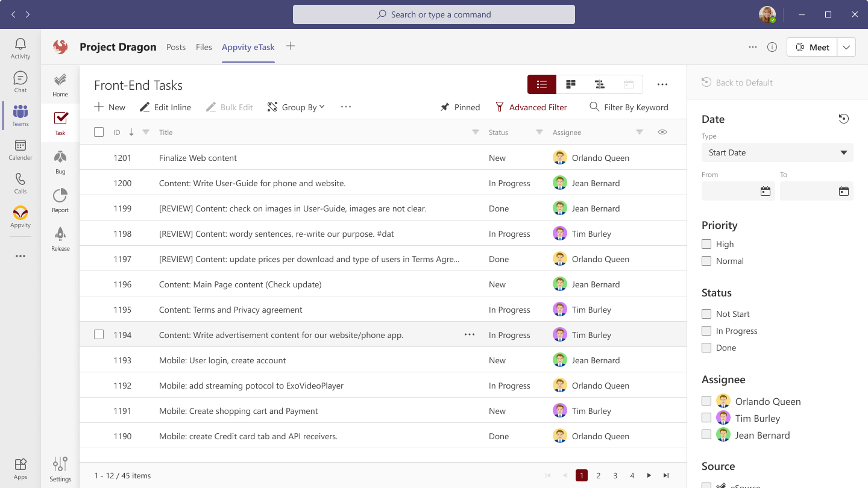Switch to board view using grid icon
The image size is (868, 488).
coord(570,84)
